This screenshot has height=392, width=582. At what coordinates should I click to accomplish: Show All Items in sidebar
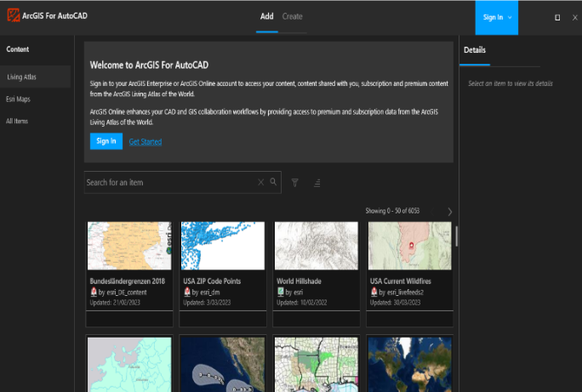tap(19, 122)
